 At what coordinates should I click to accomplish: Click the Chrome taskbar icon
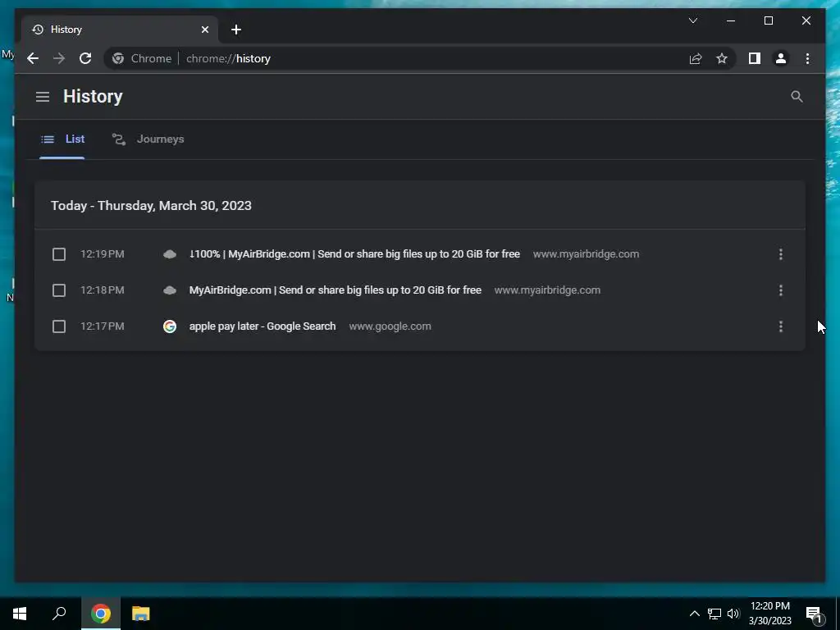(x=101, y=614)
